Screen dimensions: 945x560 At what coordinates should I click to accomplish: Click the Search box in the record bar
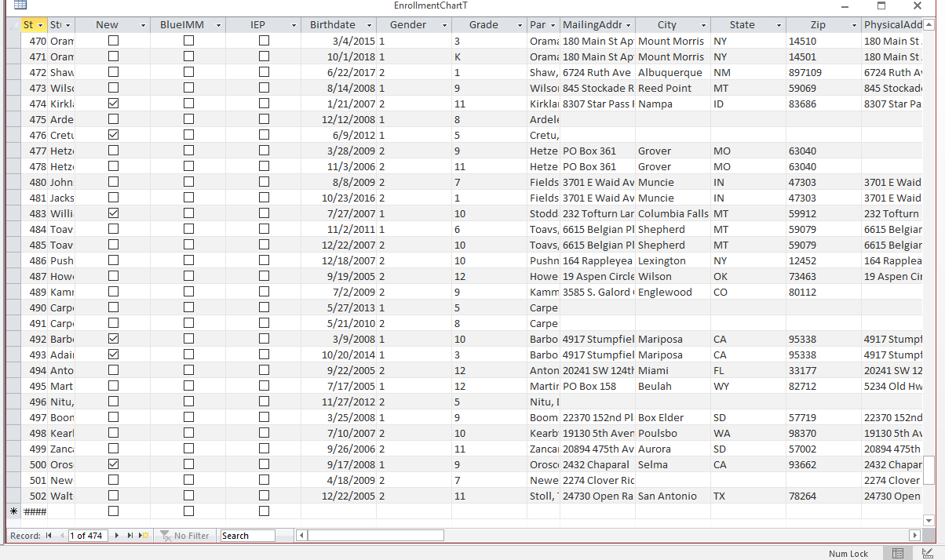247,536
